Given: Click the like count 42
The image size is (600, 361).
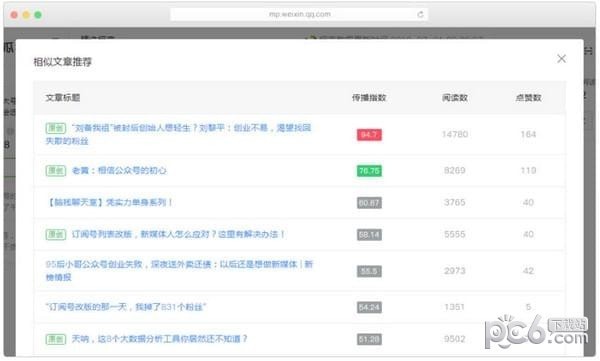Looking at the screenshot, I should [528, 271].
